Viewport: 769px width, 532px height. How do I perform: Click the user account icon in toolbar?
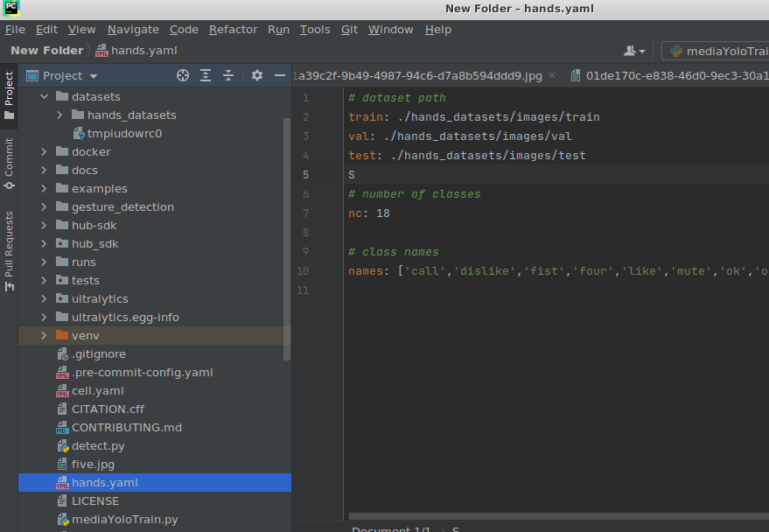tap(634, 51)
